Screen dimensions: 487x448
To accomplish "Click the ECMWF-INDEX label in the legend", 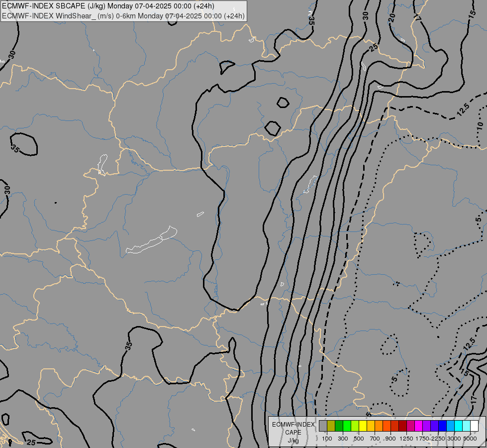I will point(293,425).
